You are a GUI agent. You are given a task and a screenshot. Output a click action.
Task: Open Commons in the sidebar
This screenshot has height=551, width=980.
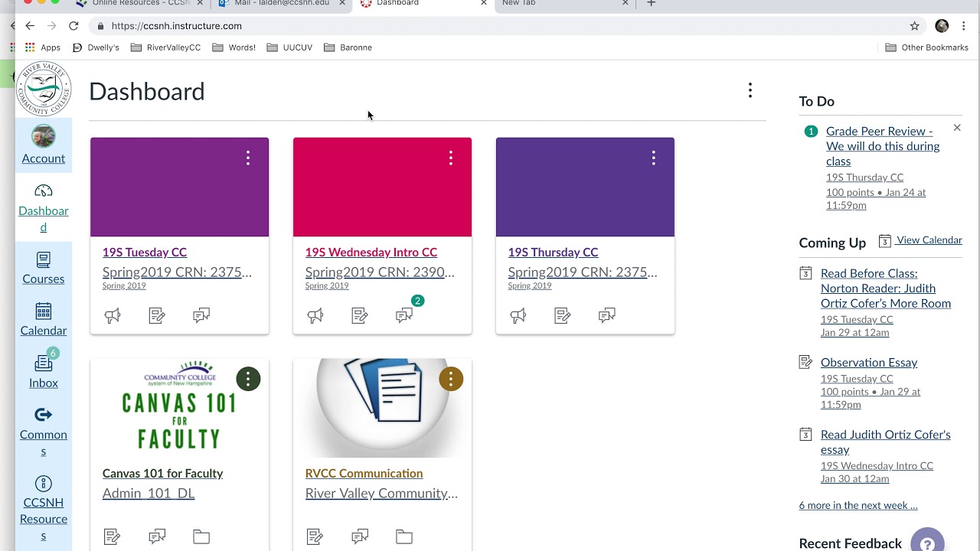pyautogui.click(x=44, y=432)
